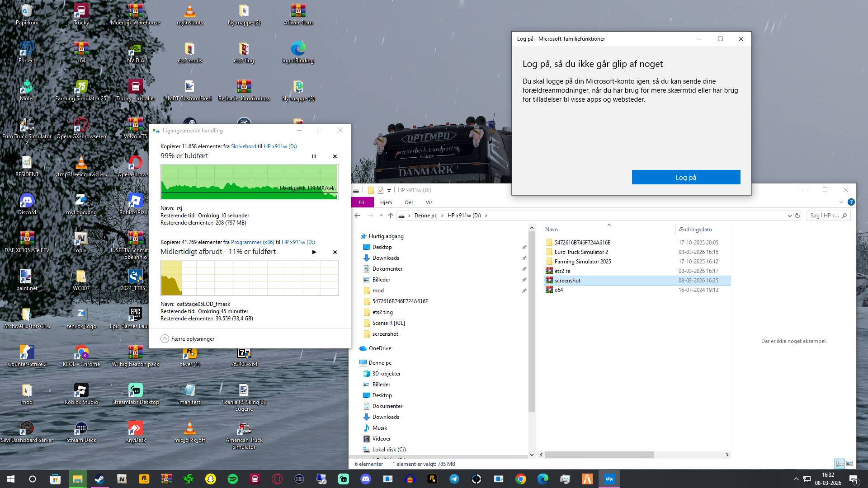868x488 pixels.
Task: Pause the Skrivebord copy operation
Action: [x=314, y=156]
